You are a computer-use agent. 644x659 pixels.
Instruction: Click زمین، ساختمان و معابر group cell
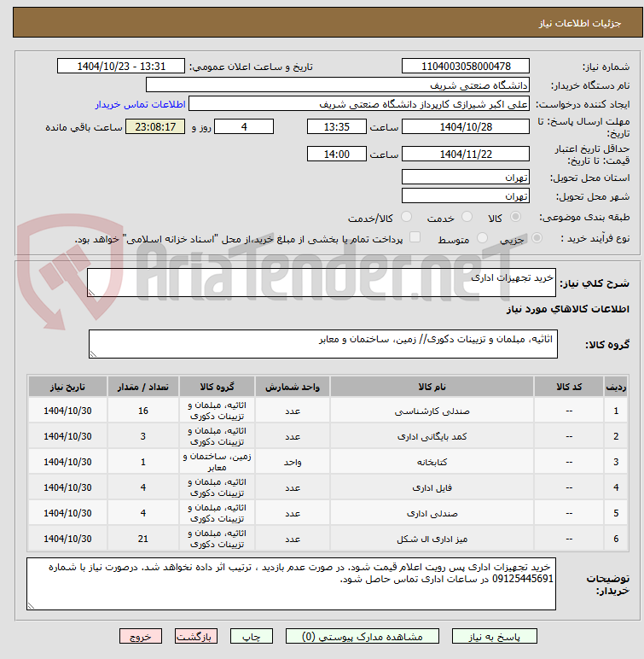click(217, 462)
